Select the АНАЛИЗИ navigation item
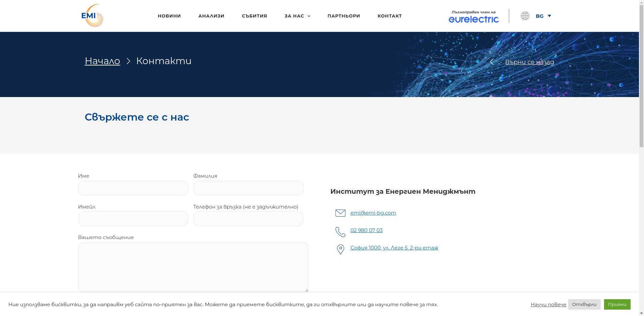Image resolution: width=644 pixels, height=316 pixels. pyautogui.click(x=211, y=16)
